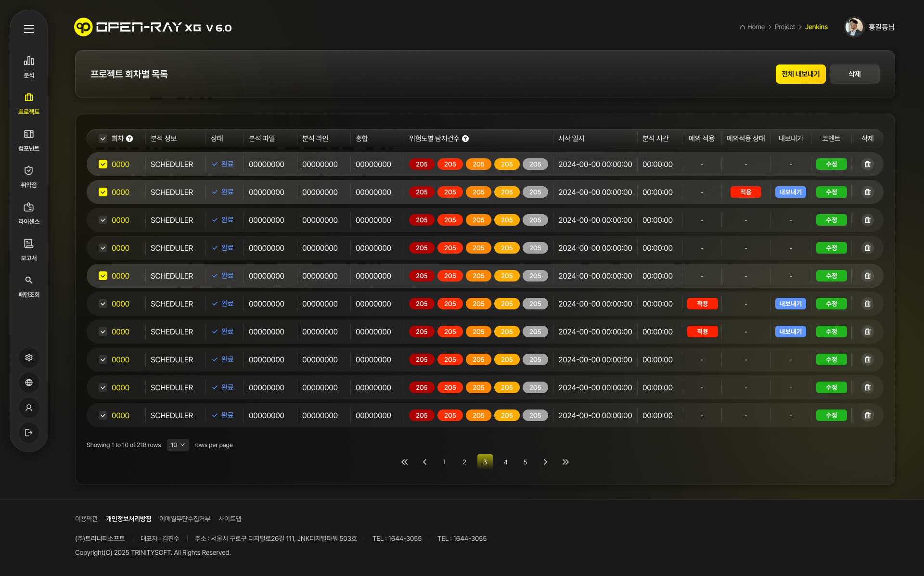Open the 라이센스 sidebar icon
This screenshot has width=924, height=576.
(29, 207)
